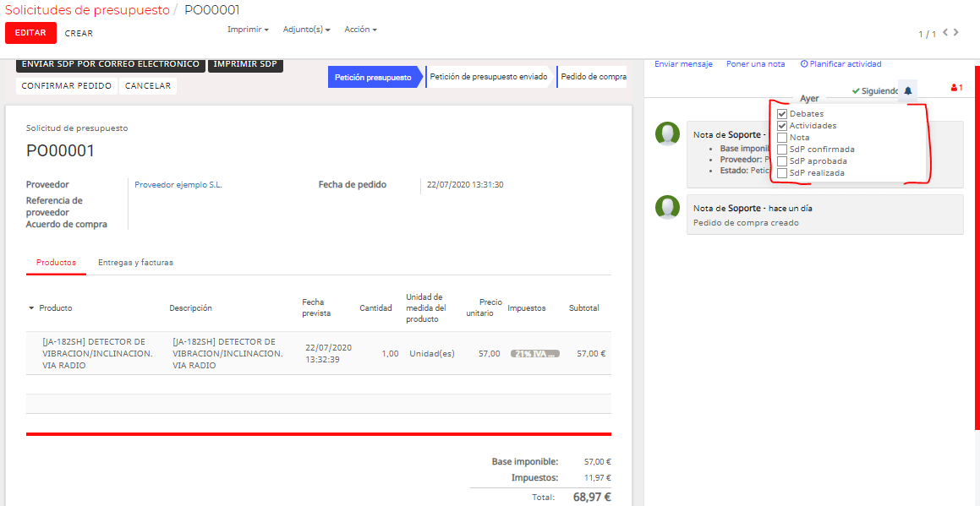This screenshot has height=506, width=980.
Task: Click the avatar beside 'Pedido de compra creado'
Action: [667, 207]
